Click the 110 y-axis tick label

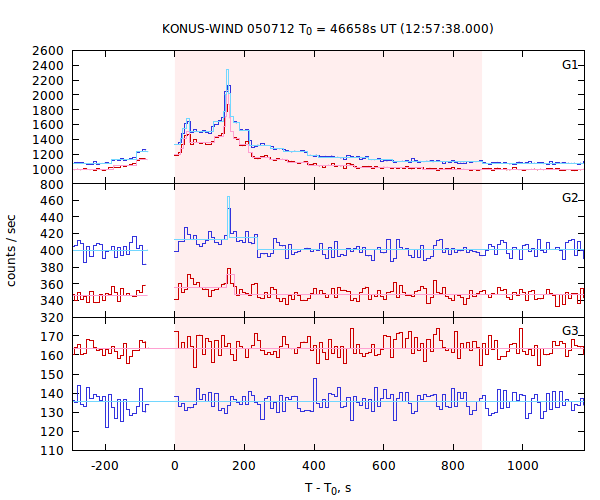[52, 450]
